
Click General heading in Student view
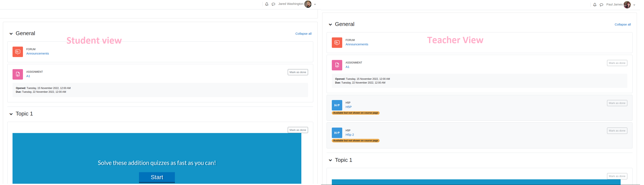pos(25,34)
